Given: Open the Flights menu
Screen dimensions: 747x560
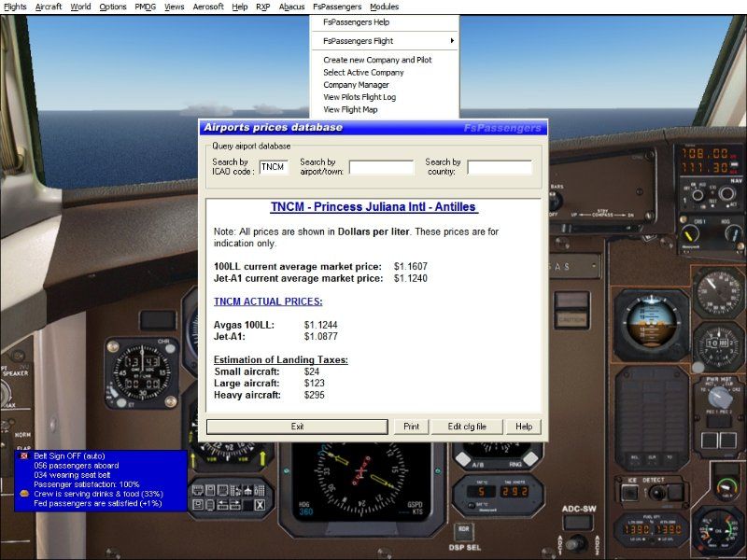Looking at the screenshot, I should tap(15, 7).
